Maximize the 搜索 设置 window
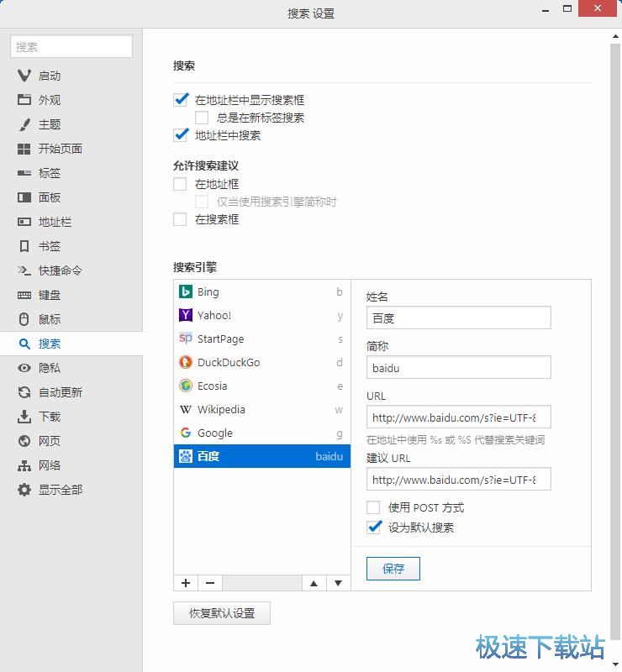Screen dimensions: 622x672 (x=567, y=8)
